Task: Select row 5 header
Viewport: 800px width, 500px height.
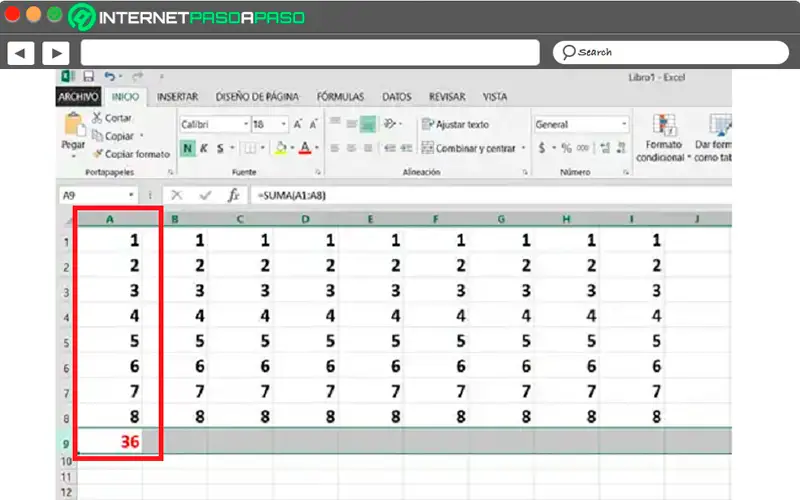Action: pos(66,341)
